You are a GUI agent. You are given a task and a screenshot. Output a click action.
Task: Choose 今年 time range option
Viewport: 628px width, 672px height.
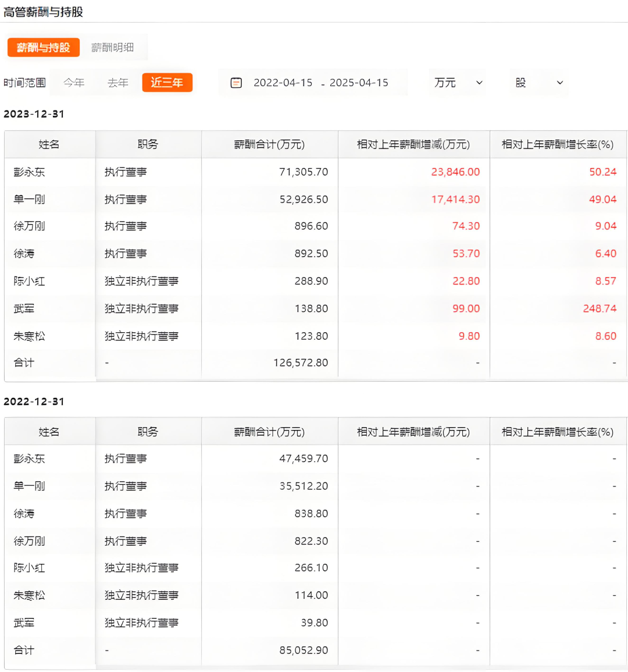click(74, 83)
